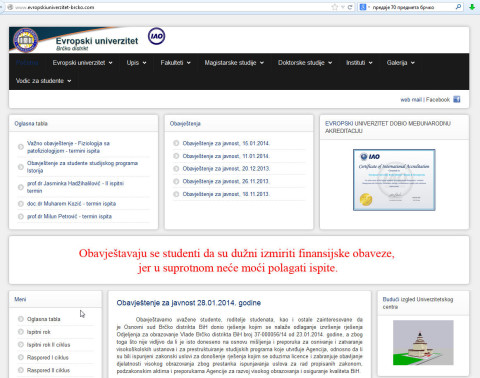The image size is (480, 378).
Task: Open Ispitni rok II ciklus menu link
Action: [x=48, y=345]
